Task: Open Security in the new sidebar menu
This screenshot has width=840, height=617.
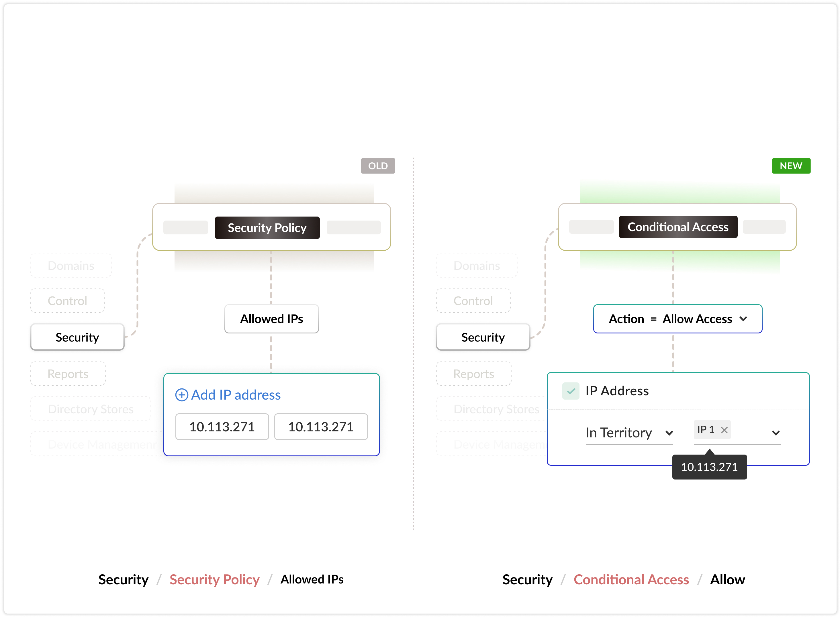Action: 483,337
